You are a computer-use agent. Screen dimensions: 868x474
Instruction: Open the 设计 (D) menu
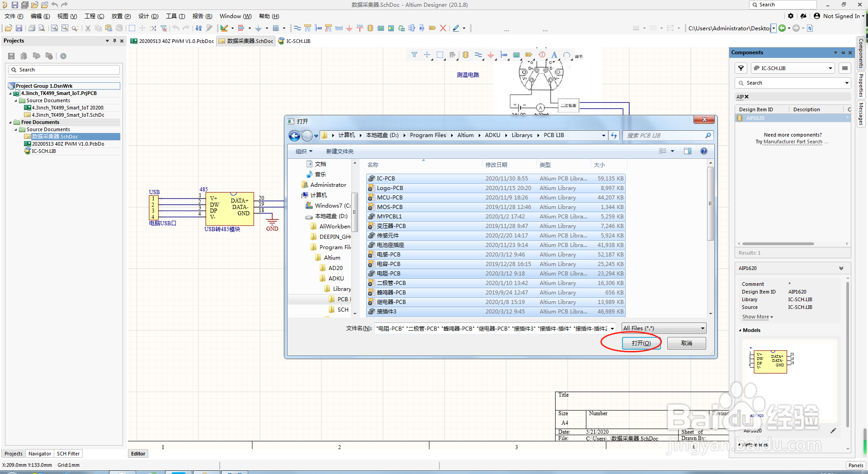click(x=148, y=16)
